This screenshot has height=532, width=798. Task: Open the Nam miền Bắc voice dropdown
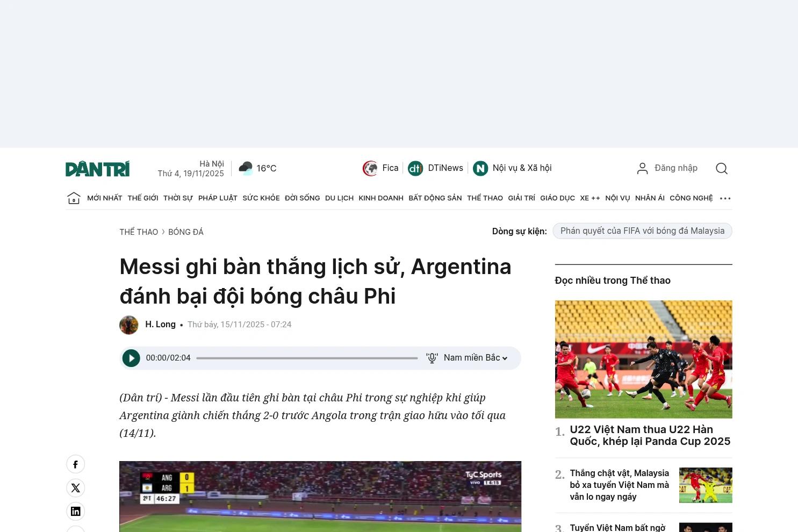click(x=476, y=358)
